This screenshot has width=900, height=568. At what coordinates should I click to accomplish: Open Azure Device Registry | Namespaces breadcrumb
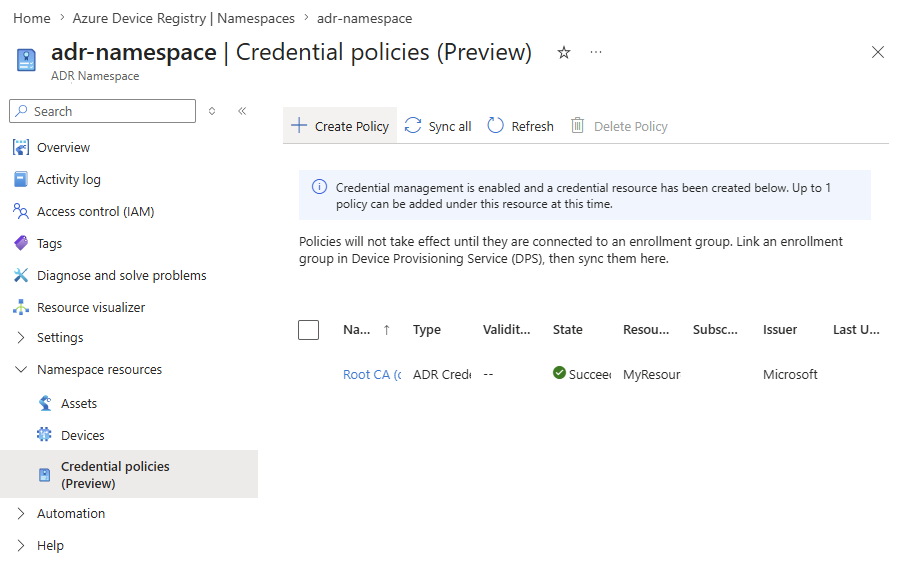click(183, 18)
